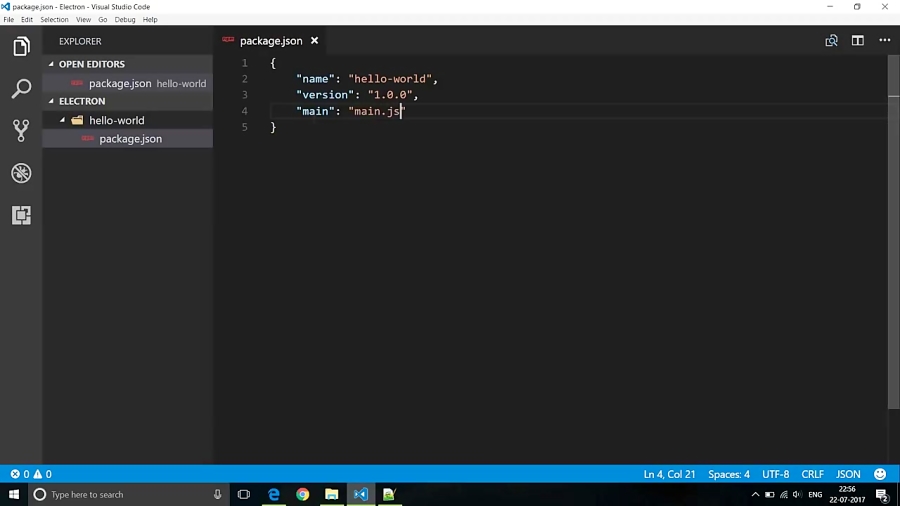The height and width of the screenshot is (506, 900).
Task: Change the JSON language mode
Action: (x=848, y=474)
